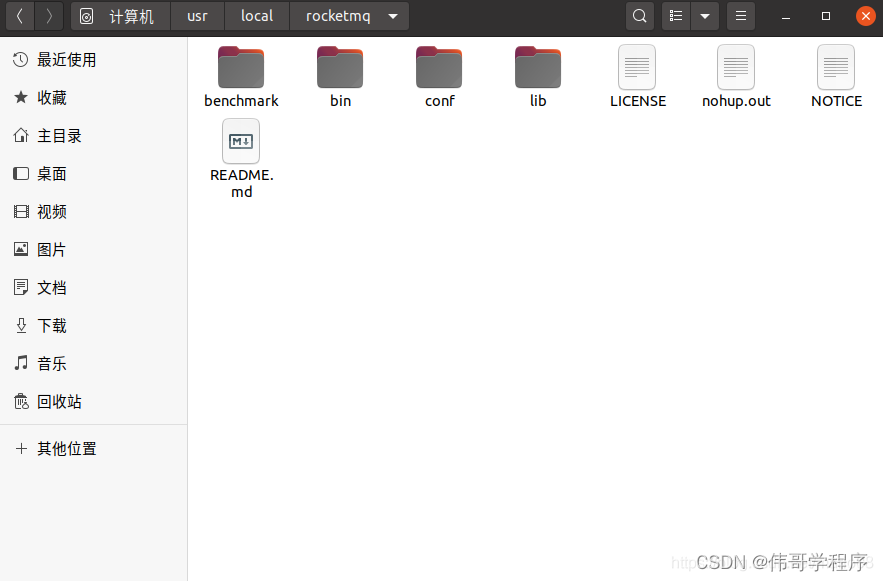This screenshot has height=581, width=883.
Task: Select the NOTICE file icon
Action: point(836,67)
